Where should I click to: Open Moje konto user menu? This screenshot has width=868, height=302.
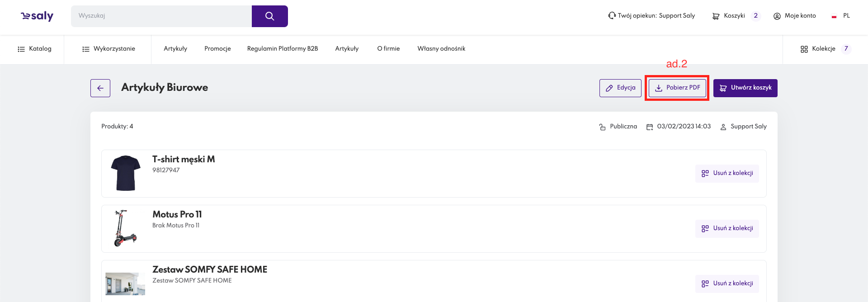(x=795, y=16)
